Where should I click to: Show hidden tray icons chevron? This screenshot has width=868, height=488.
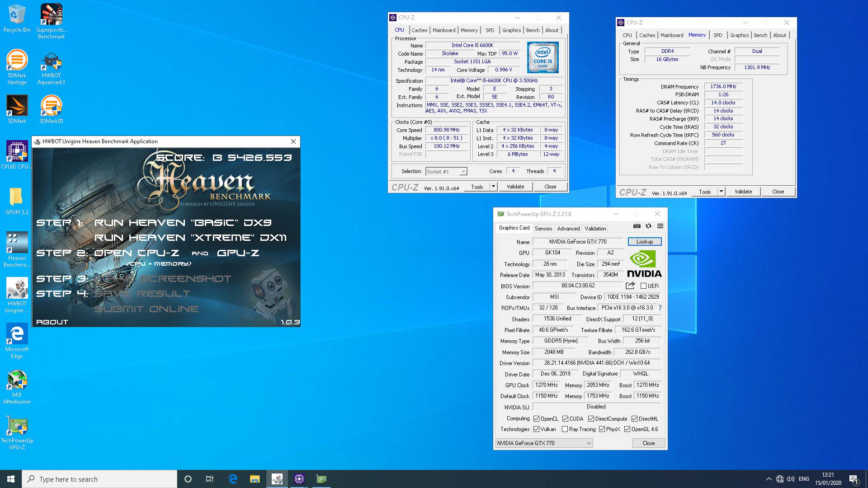click(769, 479)
